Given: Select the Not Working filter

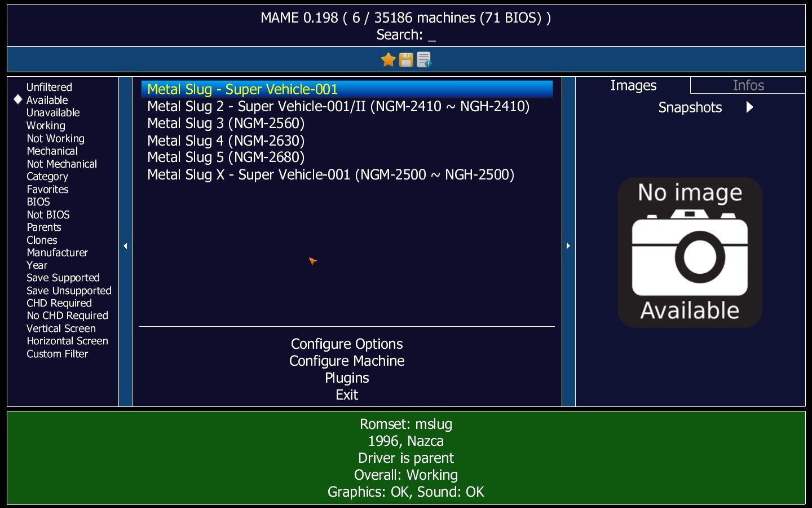Looking at the screenshot, I should click(x=55, y=138).
